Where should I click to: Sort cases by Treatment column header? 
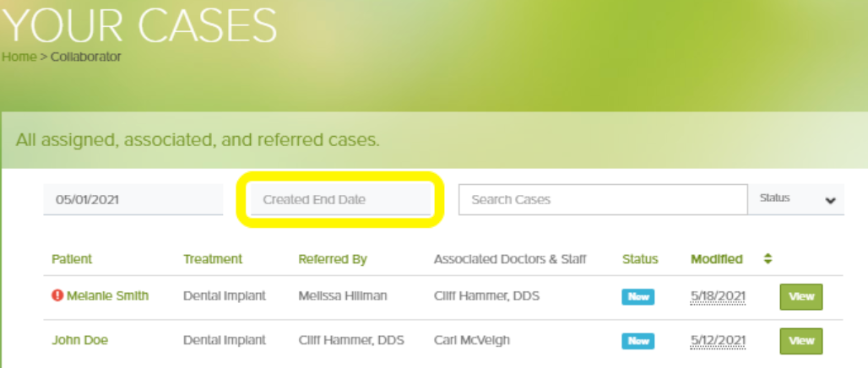(213, 259)
